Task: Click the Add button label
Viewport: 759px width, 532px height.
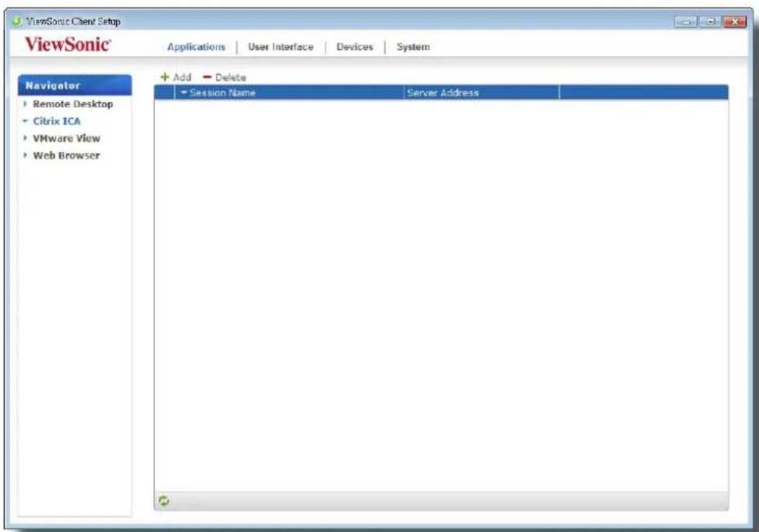Action: (183, 77)
